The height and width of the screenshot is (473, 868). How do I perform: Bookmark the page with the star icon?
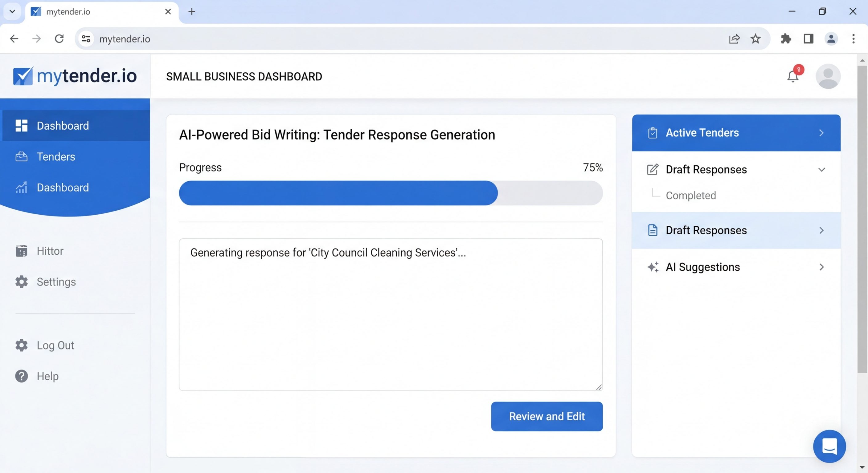click(755, 39)
